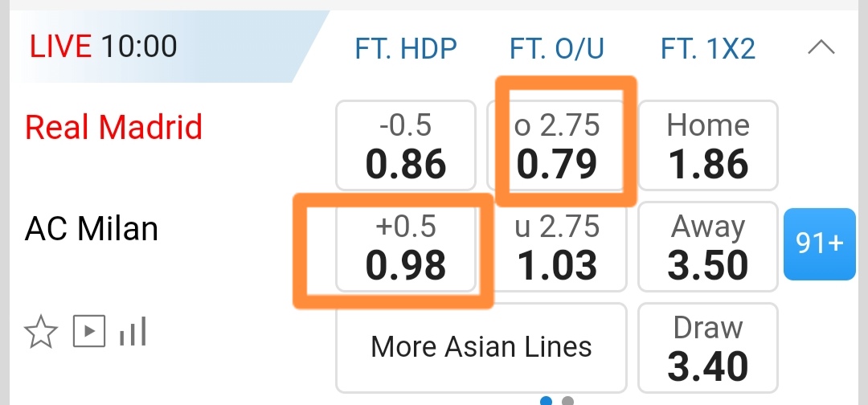Image resolution: width=868 pixels, height=405 pixels.
Task: Go to the second page gray dot
Action: click(x=567, y=400)
